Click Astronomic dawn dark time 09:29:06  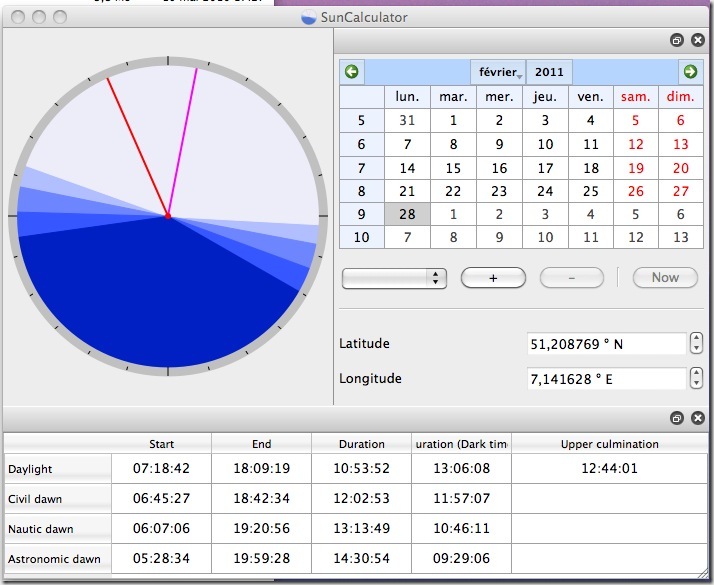pos(461,559)
